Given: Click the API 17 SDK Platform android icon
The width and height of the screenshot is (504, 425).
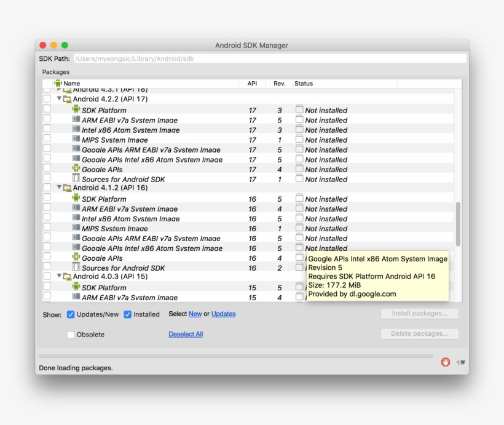Looking at the screenshot, I should tap(76, 109).
